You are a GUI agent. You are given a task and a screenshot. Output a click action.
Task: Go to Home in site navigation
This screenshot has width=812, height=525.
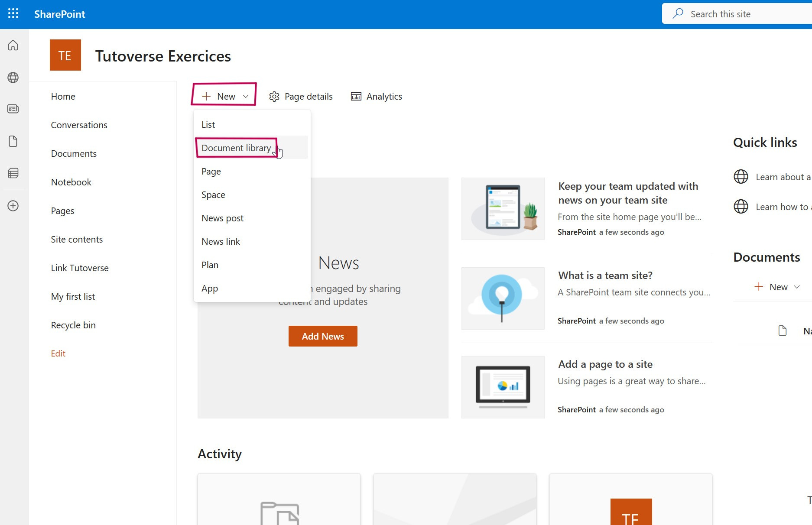click(63, 97)
